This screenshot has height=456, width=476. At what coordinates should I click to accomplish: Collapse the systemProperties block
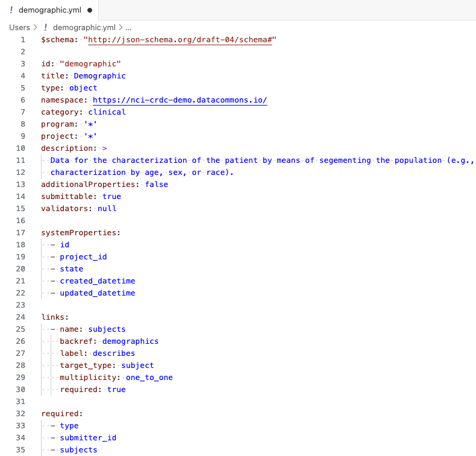point(34,233)
